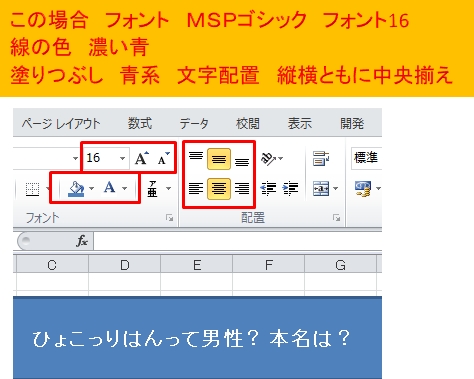Expand the font size dropdown arrow

[x=123, y=158]
